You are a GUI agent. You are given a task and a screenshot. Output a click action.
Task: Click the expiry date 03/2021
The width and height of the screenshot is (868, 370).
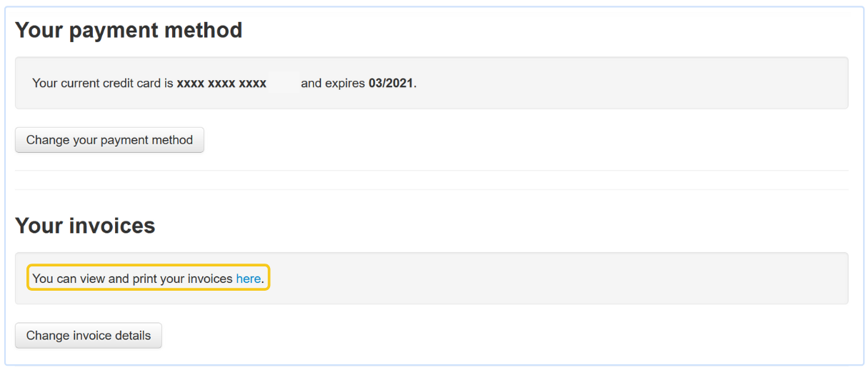(x=391, y=83)
